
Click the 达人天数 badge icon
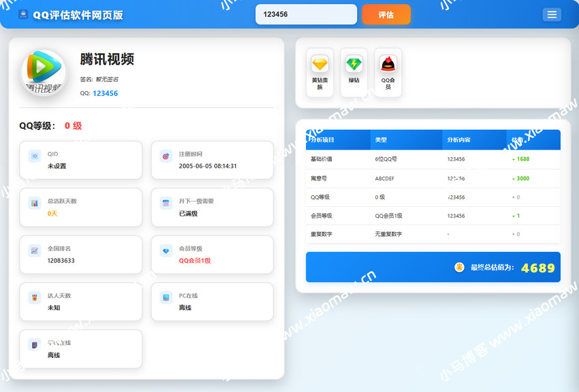35,297
